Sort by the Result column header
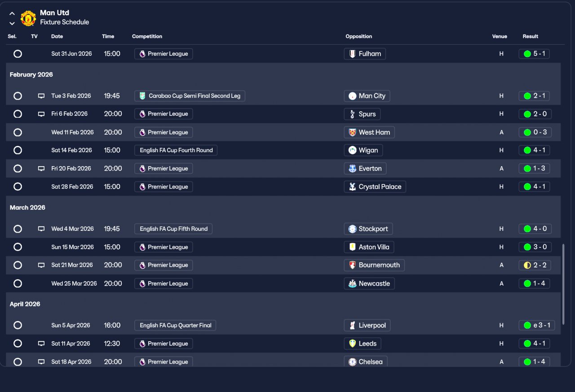Image resolution: width=575 pixels, height=392 pixels. [x=530, y=36]
